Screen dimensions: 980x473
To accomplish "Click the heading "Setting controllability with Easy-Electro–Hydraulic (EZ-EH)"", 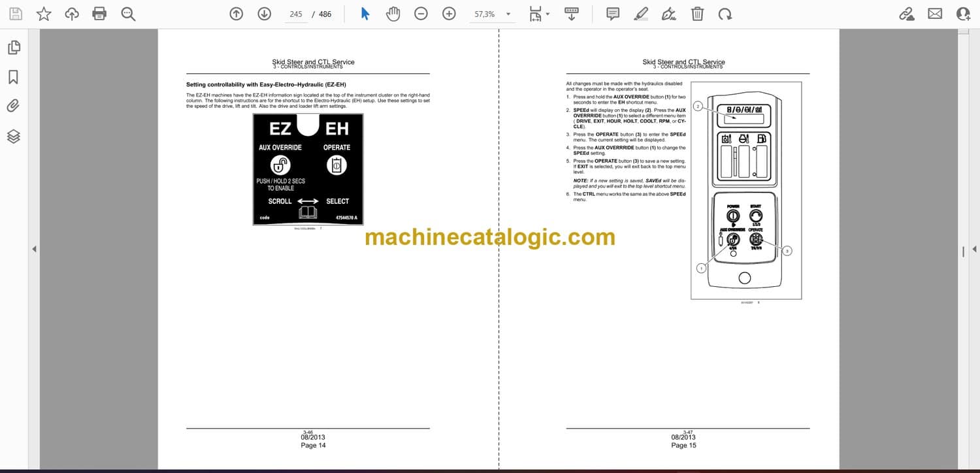I will [x=266, y=85].
